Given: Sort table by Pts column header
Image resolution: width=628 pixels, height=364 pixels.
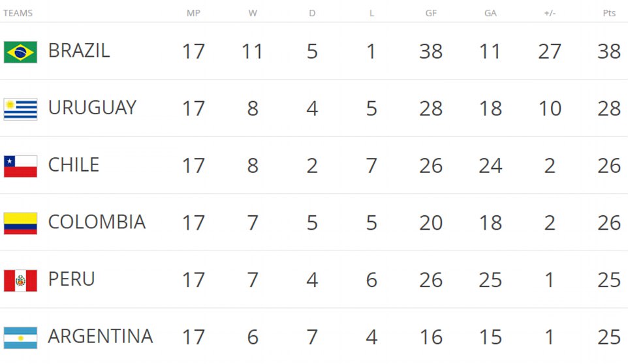Looking at the screenshot, I should tap(608, 13).
